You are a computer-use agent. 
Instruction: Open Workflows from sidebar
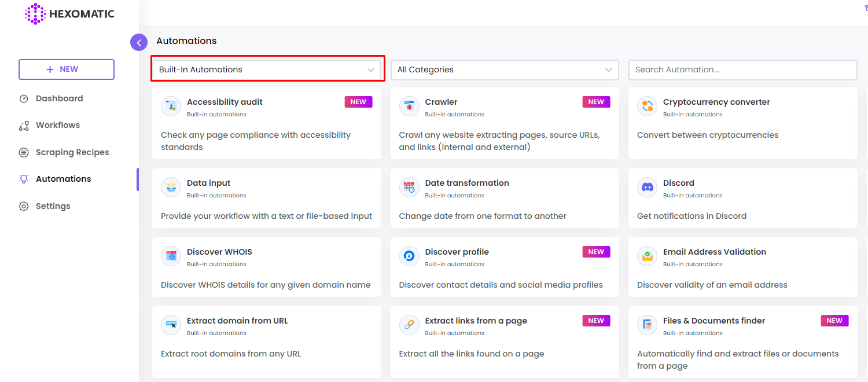(x=58, y=125)
